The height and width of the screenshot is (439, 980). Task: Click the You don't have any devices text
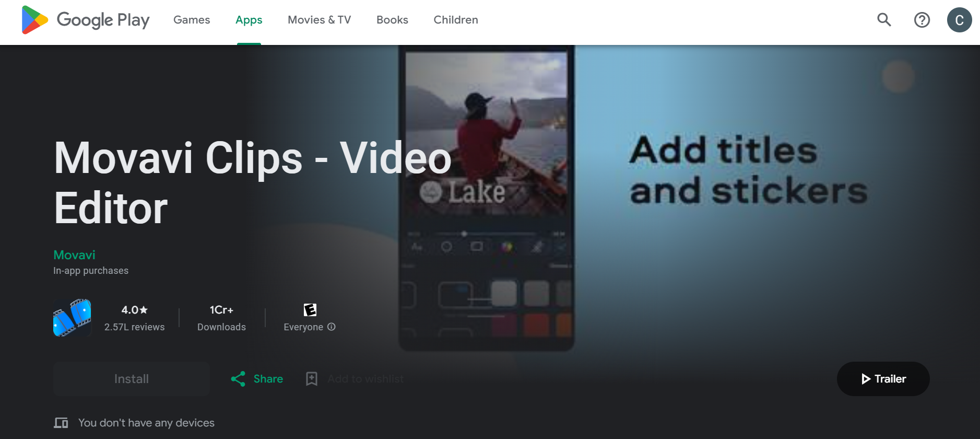tap(147, 423)
